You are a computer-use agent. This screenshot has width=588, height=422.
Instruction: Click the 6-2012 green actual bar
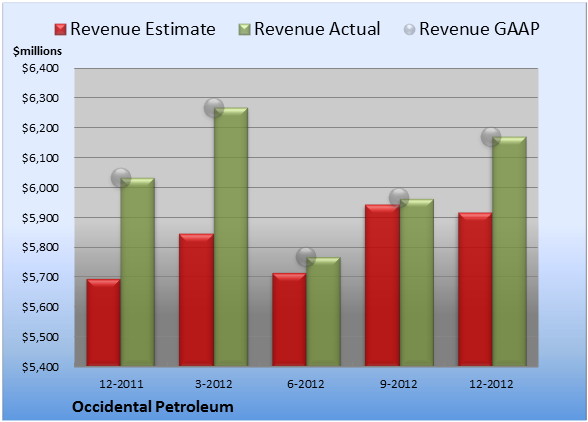point(323,312)
